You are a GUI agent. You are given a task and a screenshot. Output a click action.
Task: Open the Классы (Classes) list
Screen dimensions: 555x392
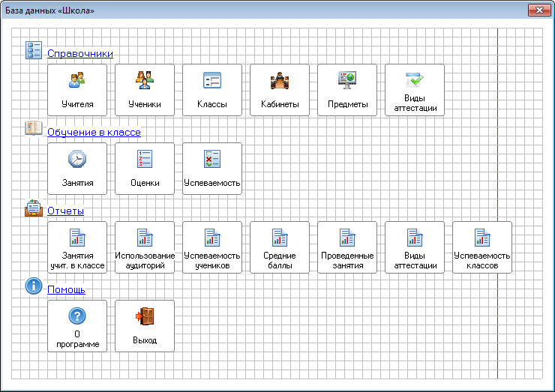tap(212, 90)
